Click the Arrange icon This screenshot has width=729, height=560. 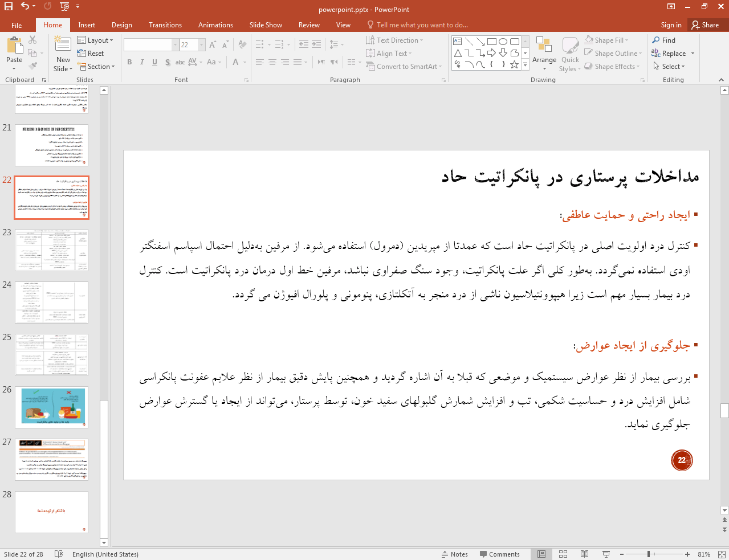pos(544,45)
